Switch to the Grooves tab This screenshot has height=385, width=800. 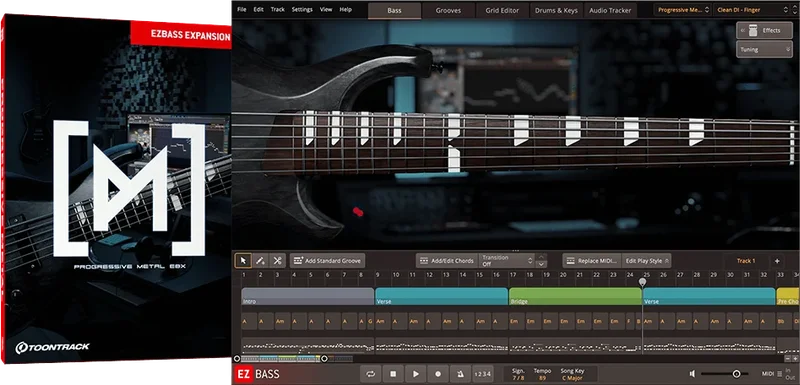point(448,10)
